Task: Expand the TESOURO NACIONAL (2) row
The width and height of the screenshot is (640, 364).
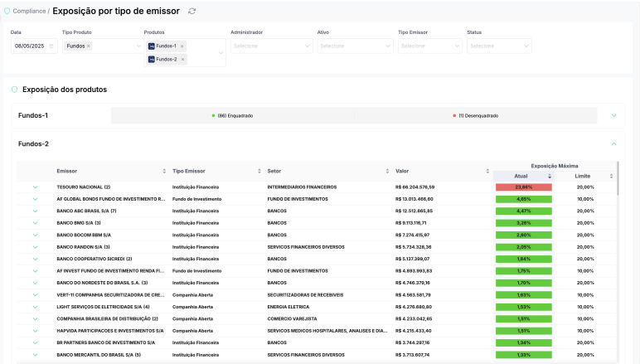Action: (x=35, y=187)
